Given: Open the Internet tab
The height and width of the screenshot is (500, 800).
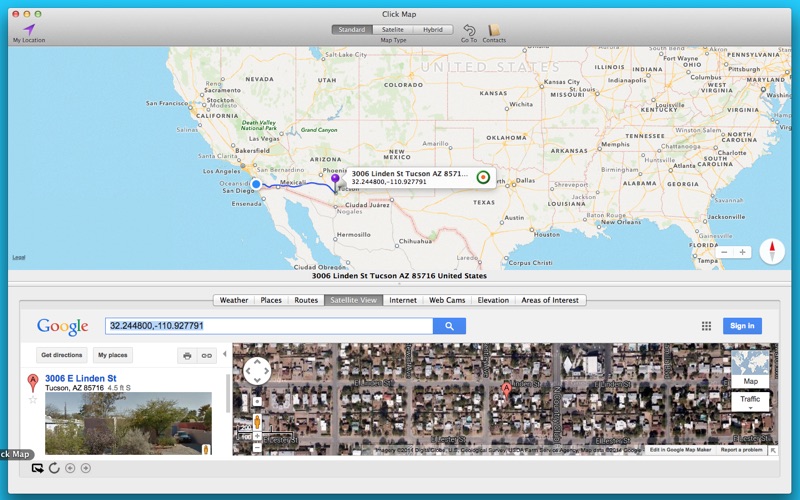Looking at the screenshot, I should [403, 300].
